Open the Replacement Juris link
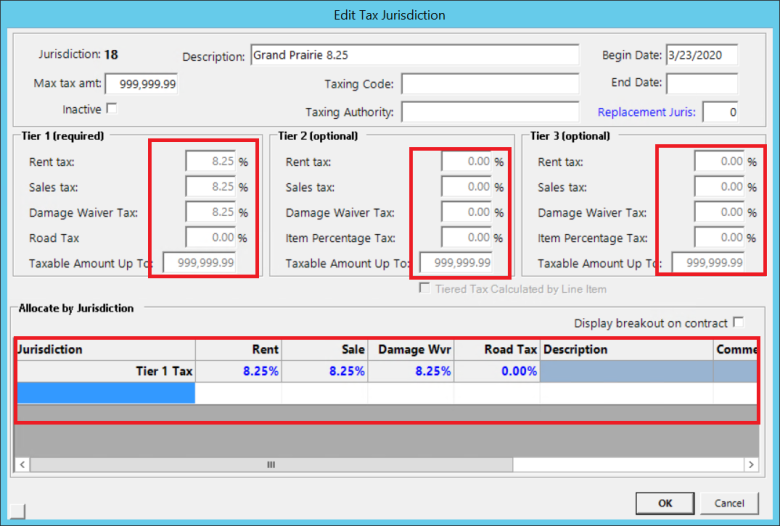 tap(646, 112)
